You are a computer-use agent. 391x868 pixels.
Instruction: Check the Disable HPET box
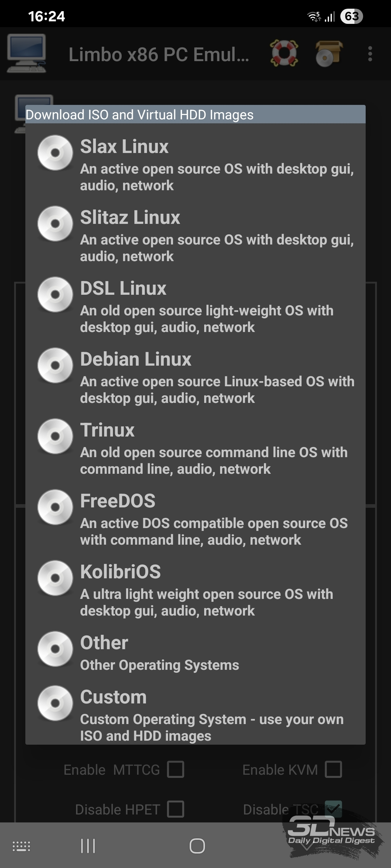pyautogui.click(x=176, y=809)
